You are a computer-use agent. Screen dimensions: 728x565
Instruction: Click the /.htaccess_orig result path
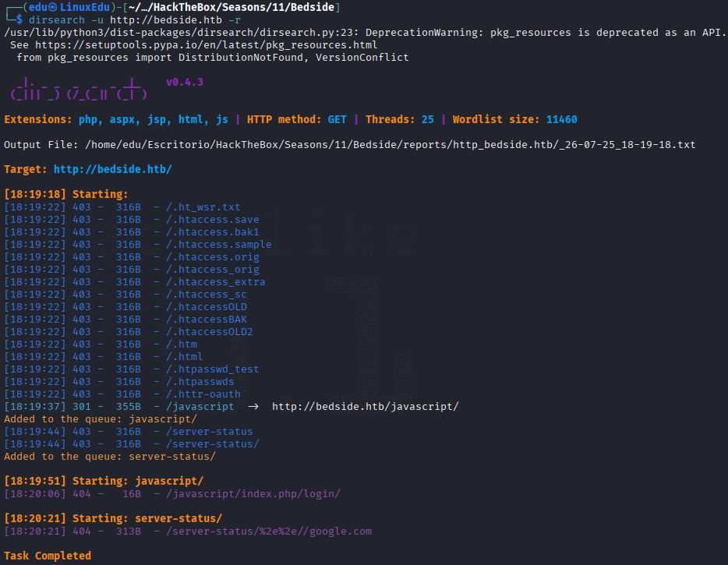pos(213,270)
